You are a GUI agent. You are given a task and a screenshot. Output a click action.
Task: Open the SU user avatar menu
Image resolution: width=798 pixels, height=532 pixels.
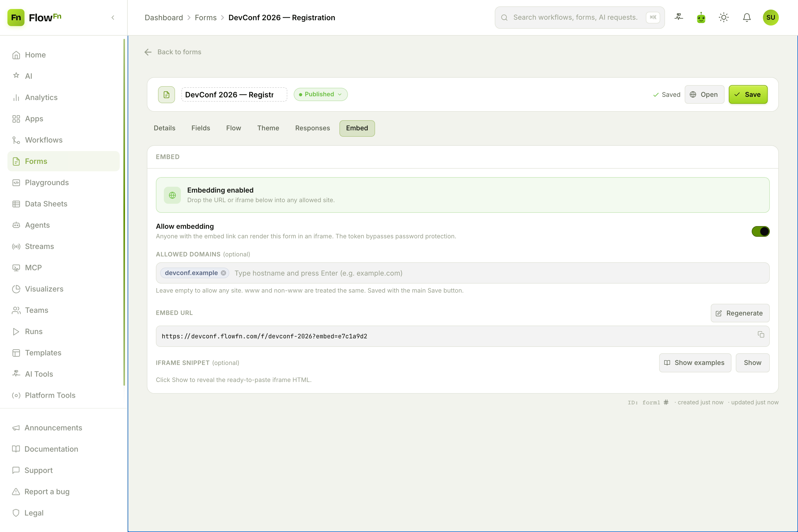771,17
